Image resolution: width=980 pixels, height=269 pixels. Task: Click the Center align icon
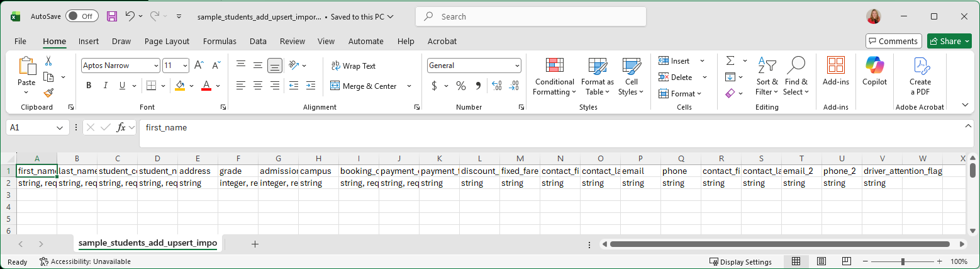(x=258, y=86)
